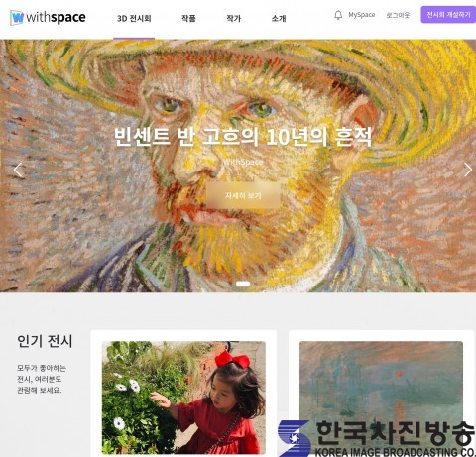Image resolution: width=476 pixels, height=457 pixels.
Task: Click the 인기 전시 section heading
Action: click(45, 341)
